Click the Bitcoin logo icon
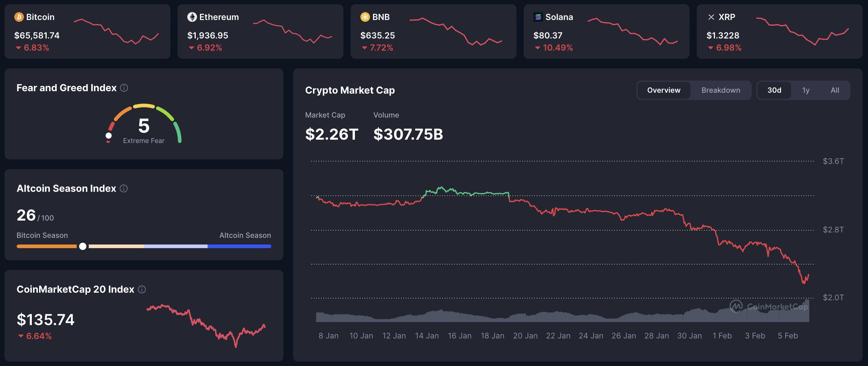This screenshot has width=868, height=366. tap(19, 17)
